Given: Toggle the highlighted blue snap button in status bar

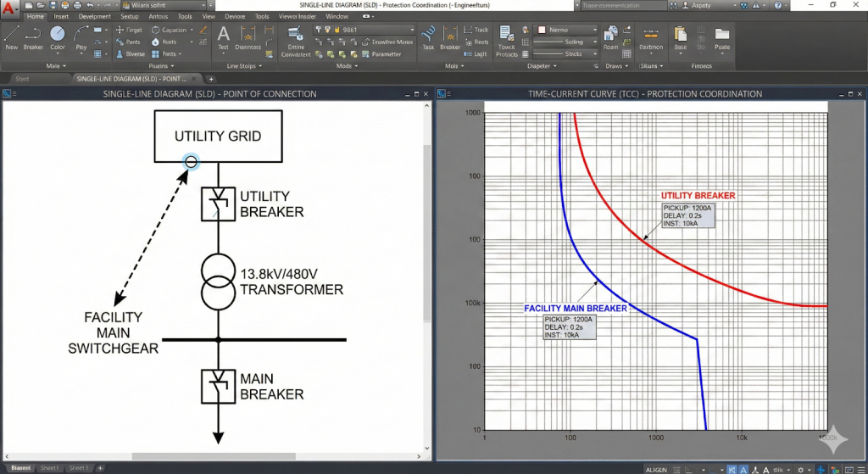Looking at the screenshot, I should tap(732, 470).
